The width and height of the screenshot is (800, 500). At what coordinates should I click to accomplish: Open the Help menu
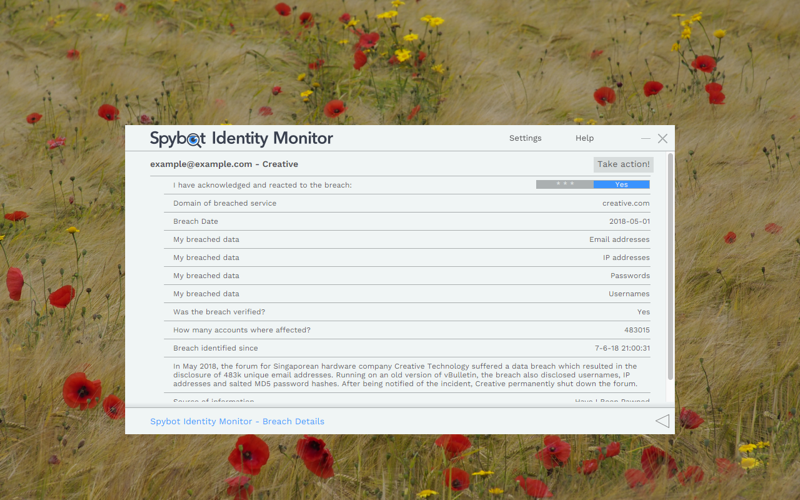(x=584, y=138)
